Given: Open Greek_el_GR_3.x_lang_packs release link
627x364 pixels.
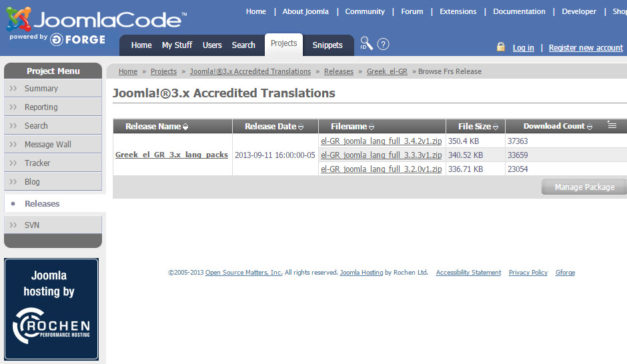Looking at the screenshot, I should 171,155.
